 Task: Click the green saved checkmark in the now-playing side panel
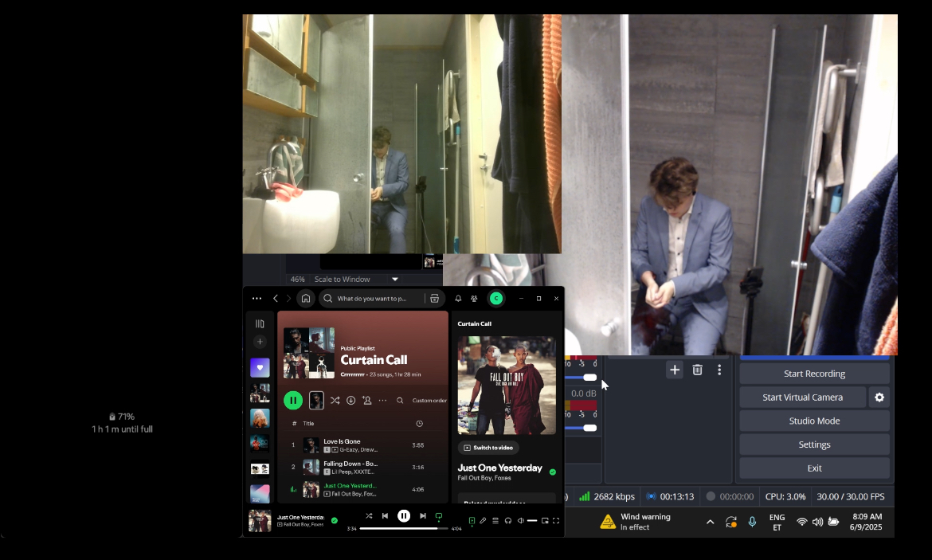pos(553,472)
